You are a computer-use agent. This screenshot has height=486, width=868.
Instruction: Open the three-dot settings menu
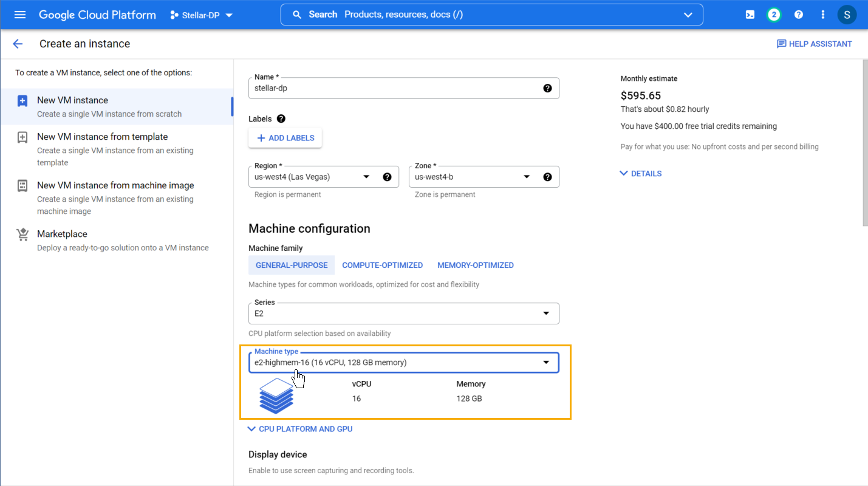(823, 15)
